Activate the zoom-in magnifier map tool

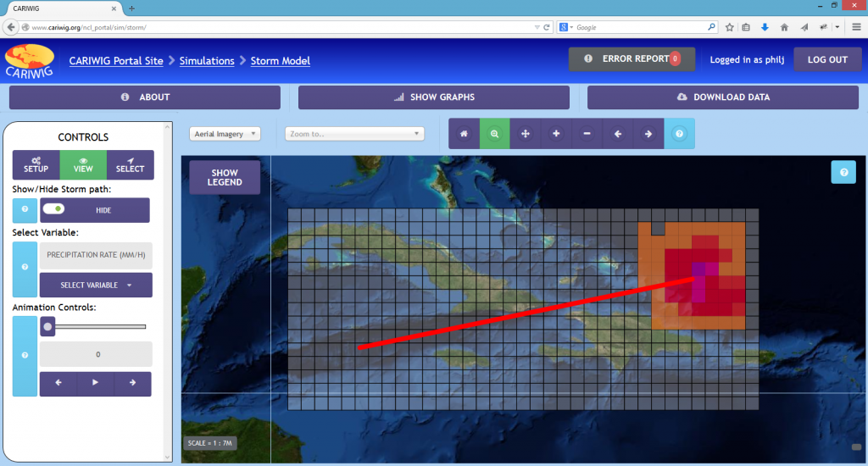494,134
